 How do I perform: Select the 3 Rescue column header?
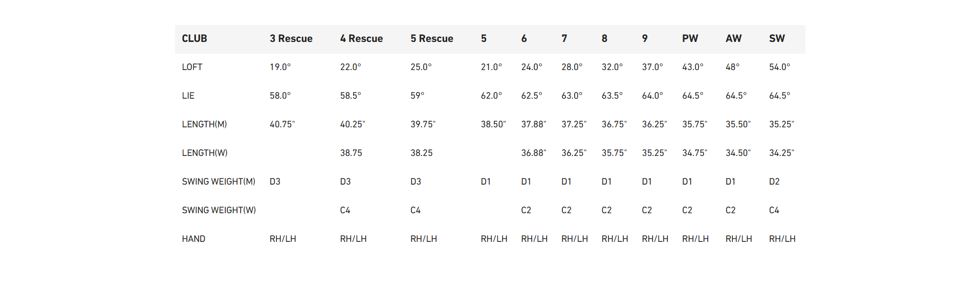pyautogui.click(x=291, y=39)
